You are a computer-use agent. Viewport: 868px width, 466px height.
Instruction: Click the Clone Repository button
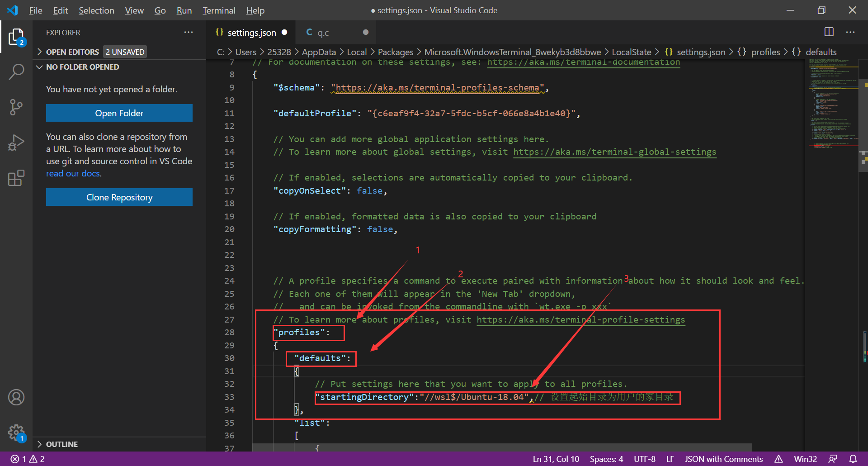pyautogui.click(x=119, y=197)
